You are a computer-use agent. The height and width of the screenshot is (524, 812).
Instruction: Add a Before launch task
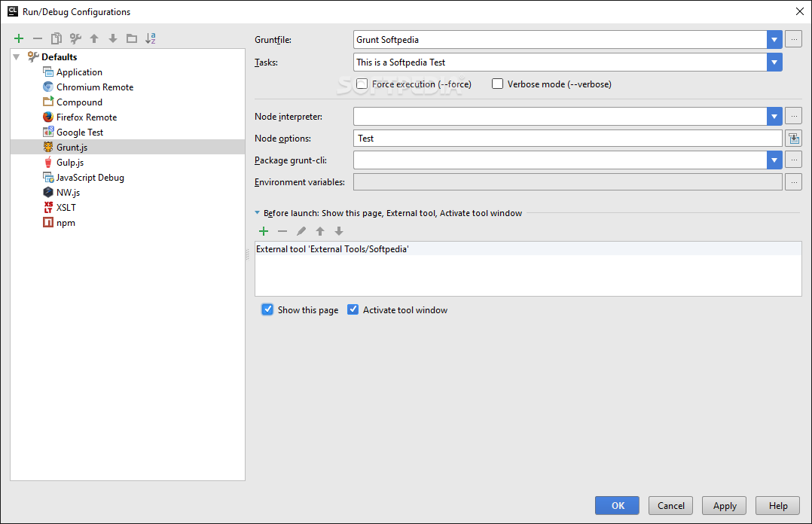tap(264, 231)
